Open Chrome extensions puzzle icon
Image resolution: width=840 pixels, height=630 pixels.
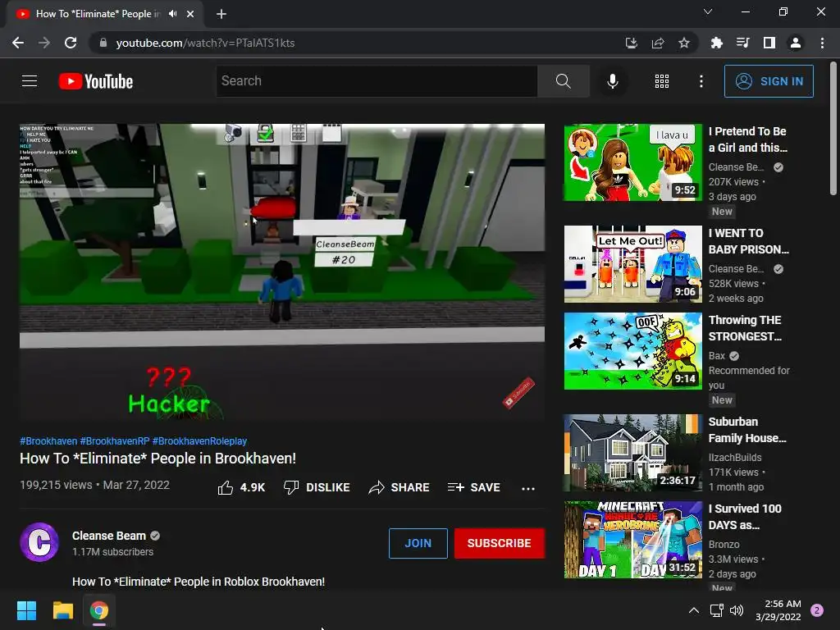(x=716, y=43)
